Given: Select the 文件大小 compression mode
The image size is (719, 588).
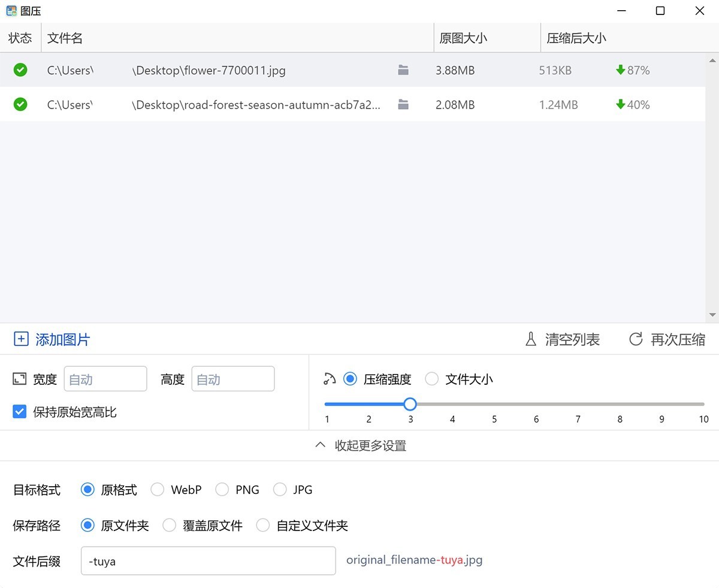Looking at the screenshot, I should (431, 378).
